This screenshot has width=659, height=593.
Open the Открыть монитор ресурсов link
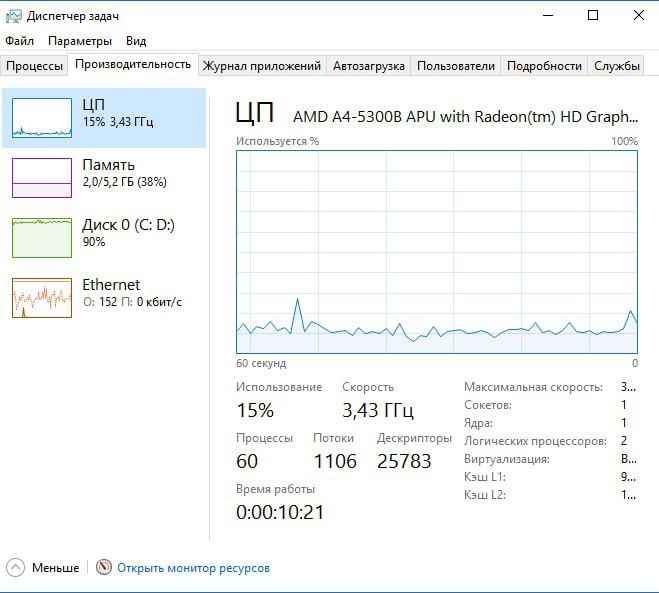click(193, 568)
